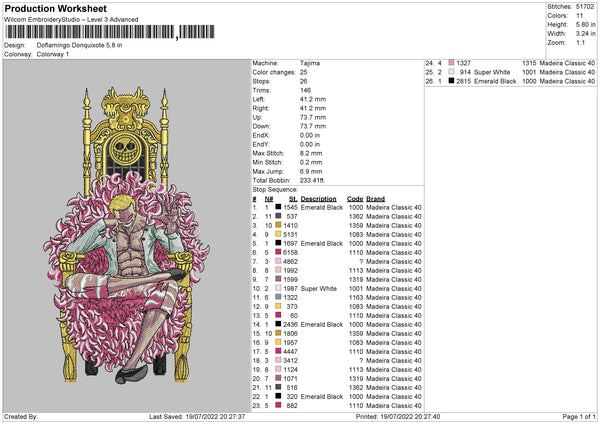Click the 'N#' column header
The width and height of the screenshot is (600, 424).
(x=269, y=199)
